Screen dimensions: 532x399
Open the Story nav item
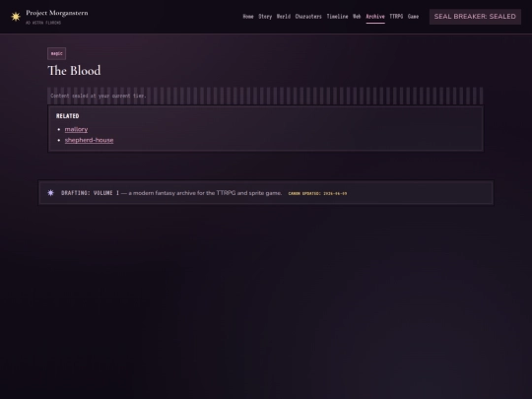click(265, 17)
